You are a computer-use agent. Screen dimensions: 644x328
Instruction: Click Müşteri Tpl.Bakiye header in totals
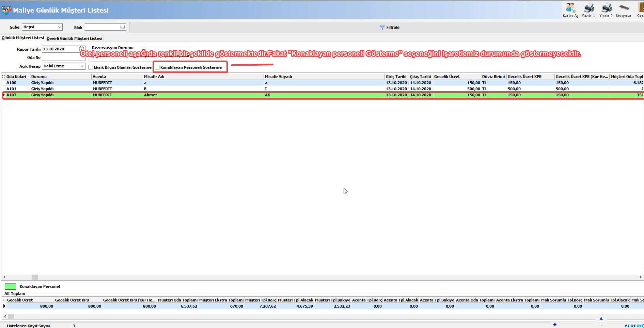(x=332, y=300)
